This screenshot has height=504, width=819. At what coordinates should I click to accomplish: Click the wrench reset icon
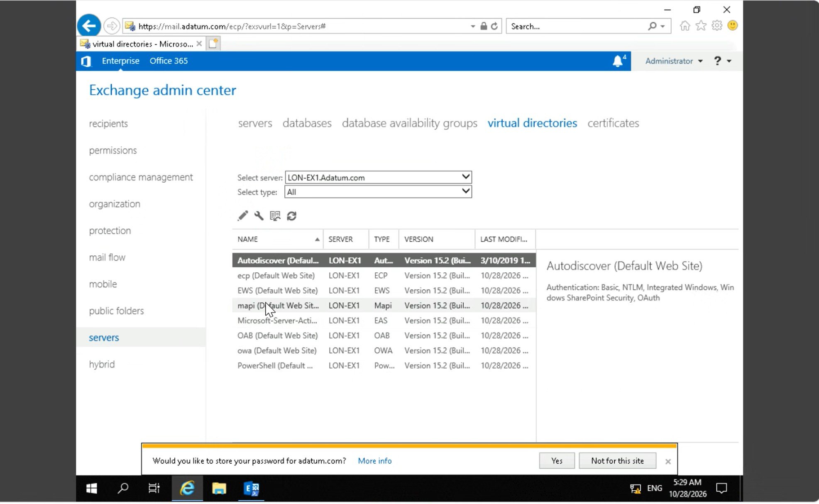[259, 216]
